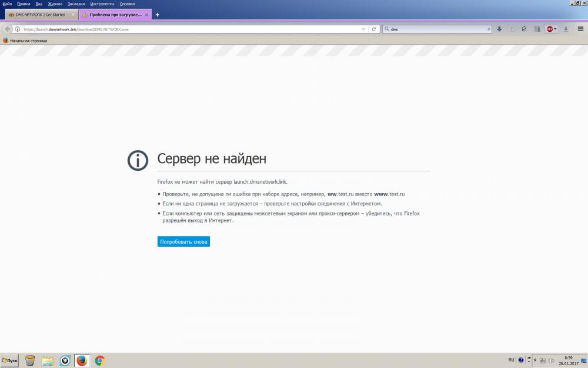This screenshot has width=588, height=368.
Task: Click the Сервер не найден heading
Action: [x=212, y=158]
